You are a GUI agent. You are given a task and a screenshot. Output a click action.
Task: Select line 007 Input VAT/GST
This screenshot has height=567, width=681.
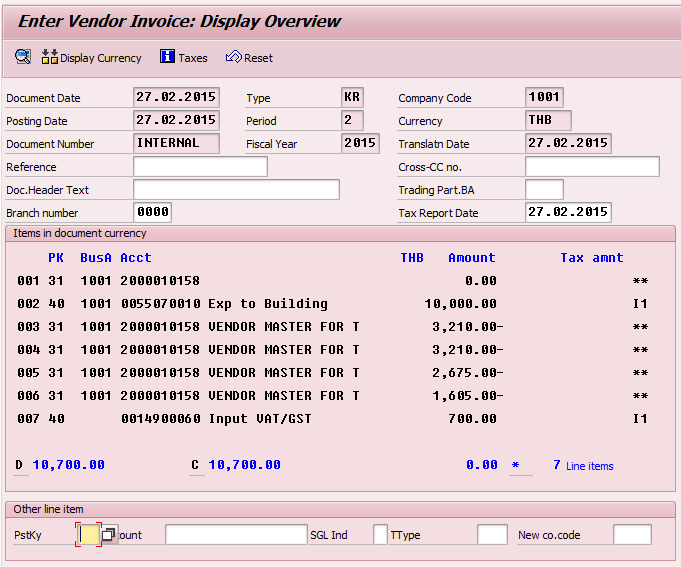260,419
